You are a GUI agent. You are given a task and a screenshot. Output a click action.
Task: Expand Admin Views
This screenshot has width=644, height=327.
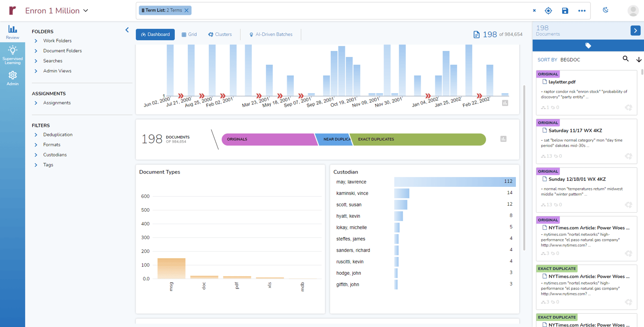point(36,71)
